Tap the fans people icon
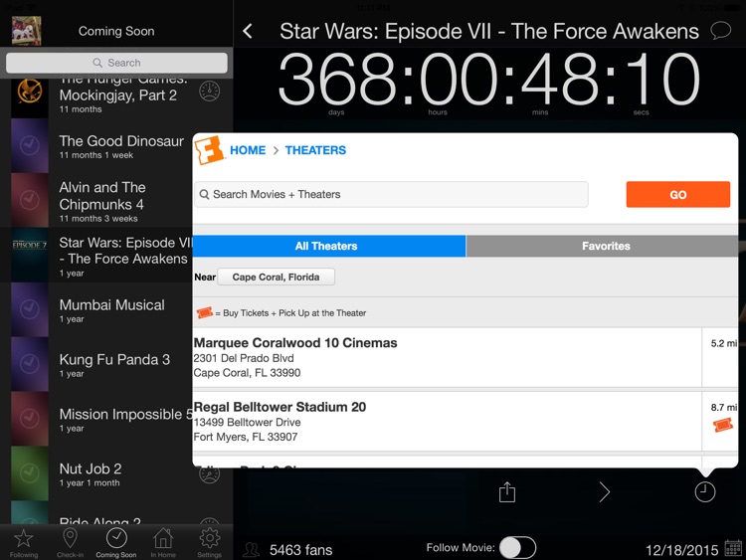The width and height of the screenshot is (746, 560). (252, 549)
